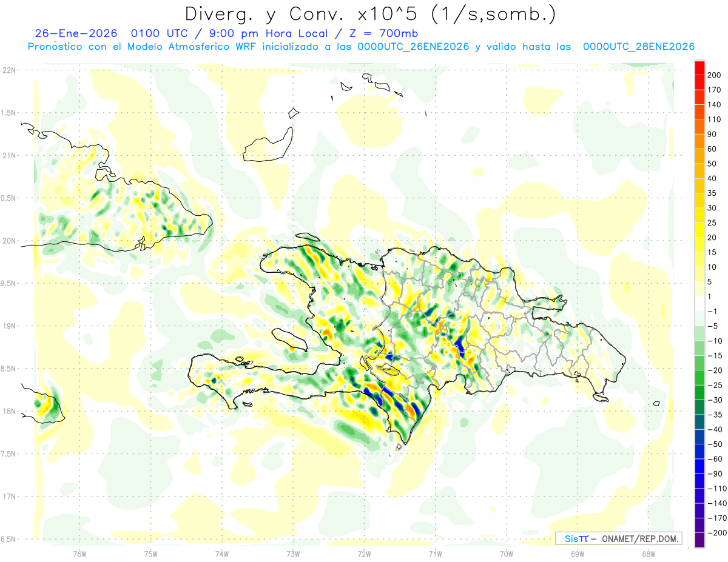Viewport: 728px width, 562px height.
Task: Click the 17N latitude label
Action: pos(8,497)
